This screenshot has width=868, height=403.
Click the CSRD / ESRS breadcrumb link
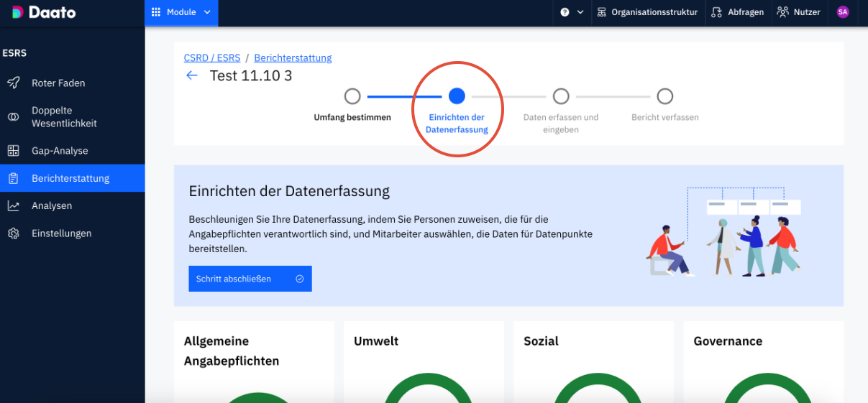(211, 57)
